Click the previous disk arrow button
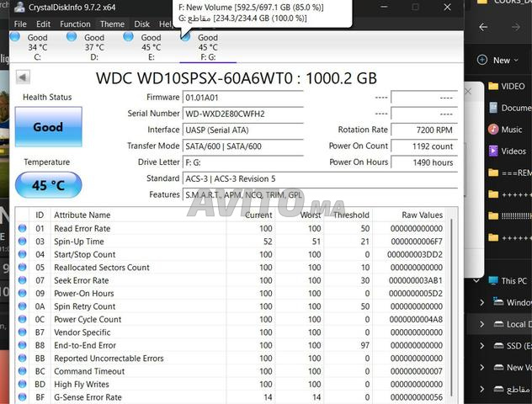The height and width of the screenshot is (404, 532). coord(23,77)
